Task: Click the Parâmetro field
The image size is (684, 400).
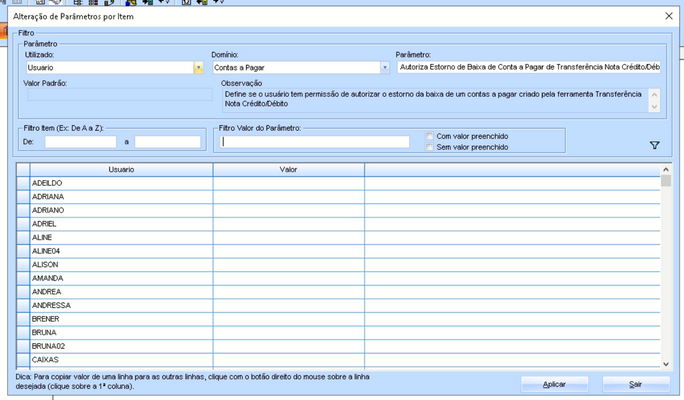Action: pyautogui.click(x=528, y=68)
